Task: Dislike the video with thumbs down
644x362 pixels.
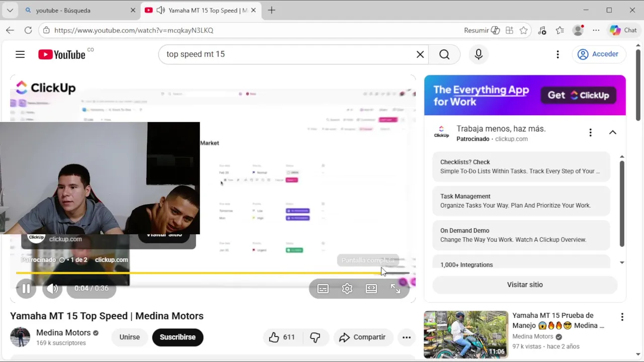Action: (x=315, y=337)
